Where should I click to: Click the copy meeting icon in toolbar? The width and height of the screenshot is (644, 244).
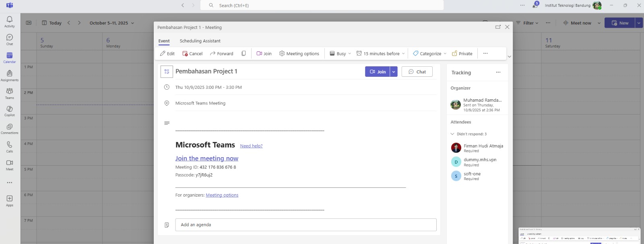pyautogui.click(x=244, y=53)
